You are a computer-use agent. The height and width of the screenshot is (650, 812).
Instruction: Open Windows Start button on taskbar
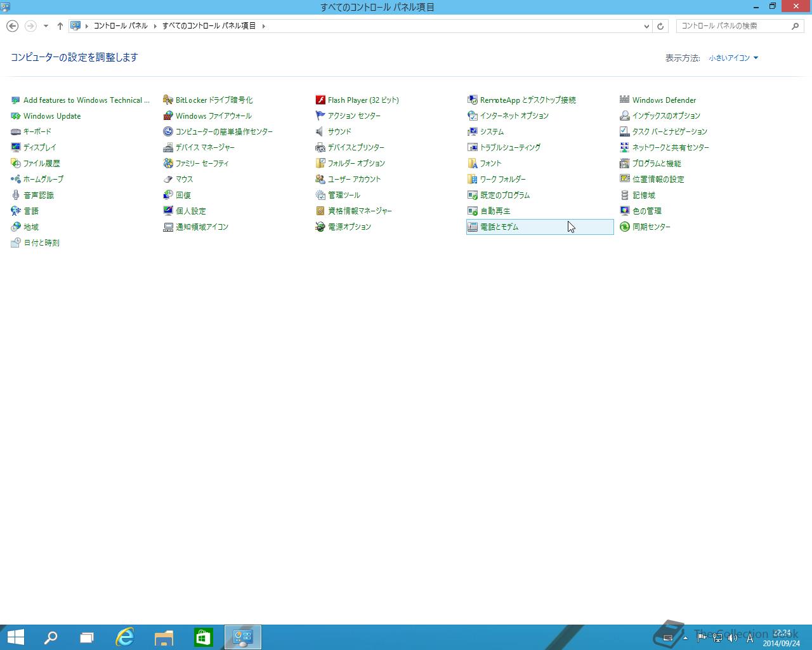pyautogui.click(x=15, y=637)
